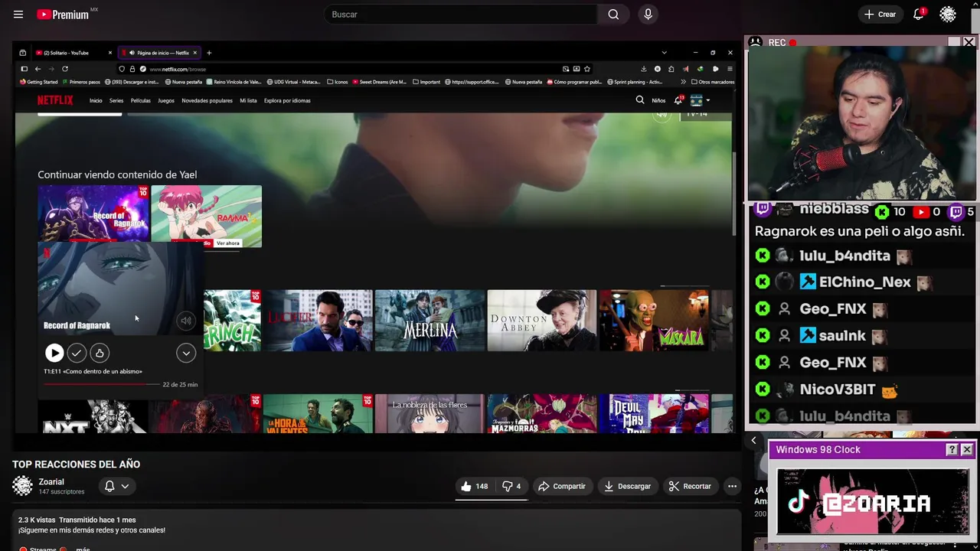The width and height of the screenshot is (980, 551).
Task: Open the Netflix Inicio menu item
Action: [x=96, y=100]
